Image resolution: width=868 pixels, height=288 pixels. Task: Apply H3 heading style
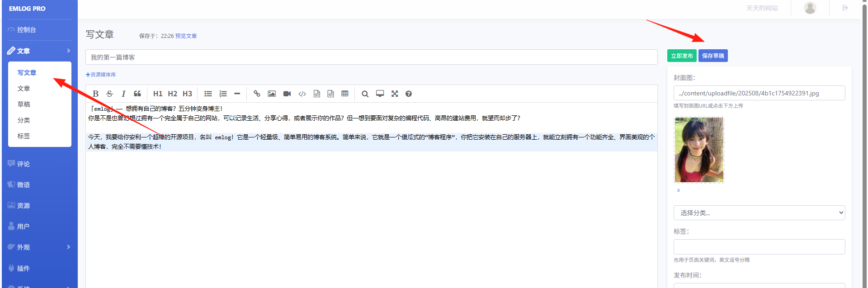coord(188,94)
